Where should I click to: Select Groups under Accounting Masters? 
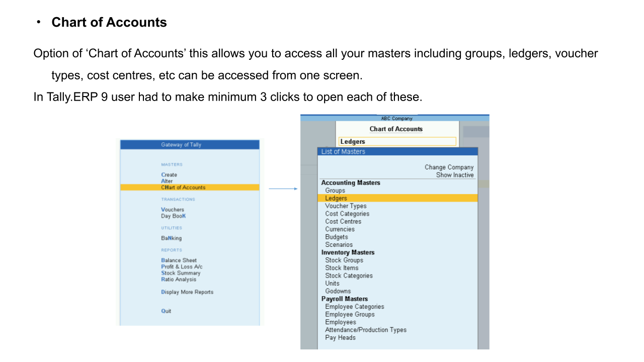click(335, 191)
